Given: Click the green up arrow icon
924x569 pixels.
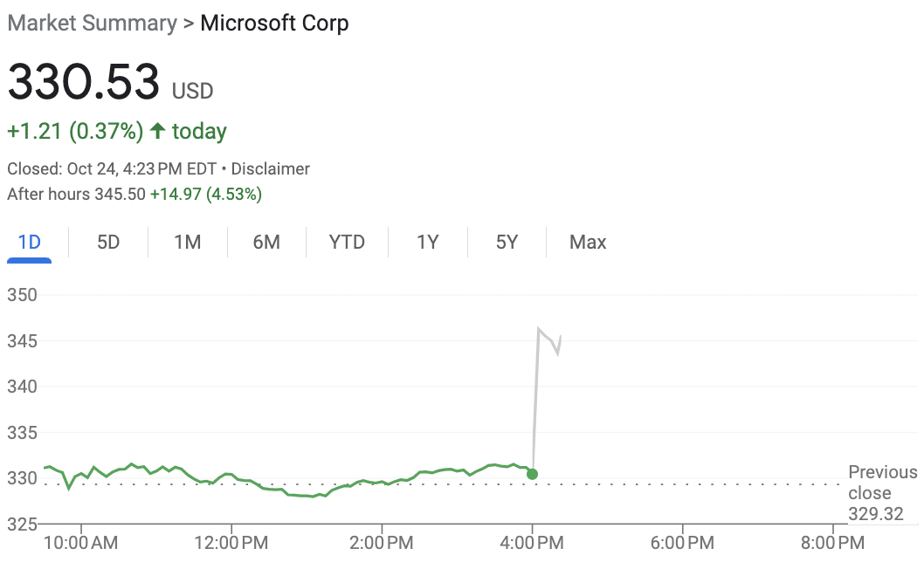Looking at the screenshot, I should [x=157, y=130].
